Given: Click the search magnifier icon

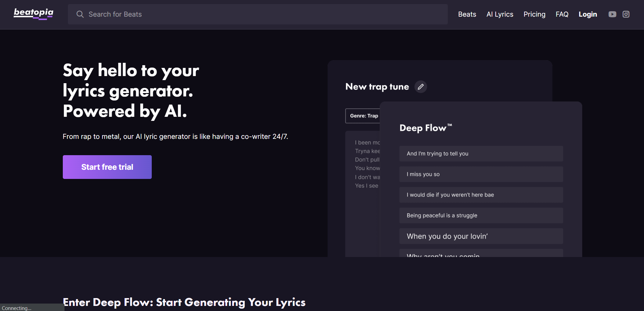Looking at the screenshot, I should (x=80, y=14).
